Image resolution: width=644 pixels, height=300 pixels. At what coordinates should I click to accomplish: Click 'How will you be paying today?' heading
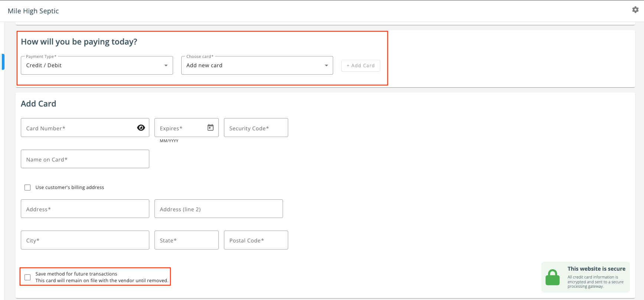click(x=79, y=42)
